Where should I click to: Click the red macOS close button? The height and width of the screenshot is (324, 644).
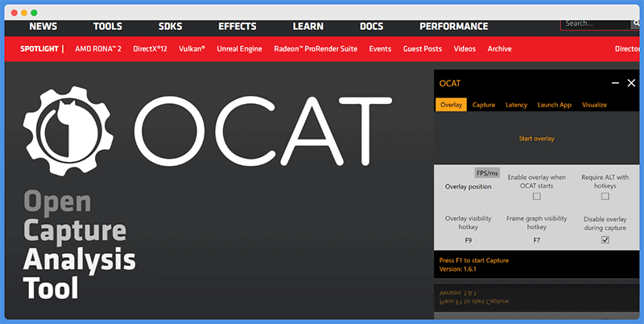pyautogui.click(x=14, y=13)
